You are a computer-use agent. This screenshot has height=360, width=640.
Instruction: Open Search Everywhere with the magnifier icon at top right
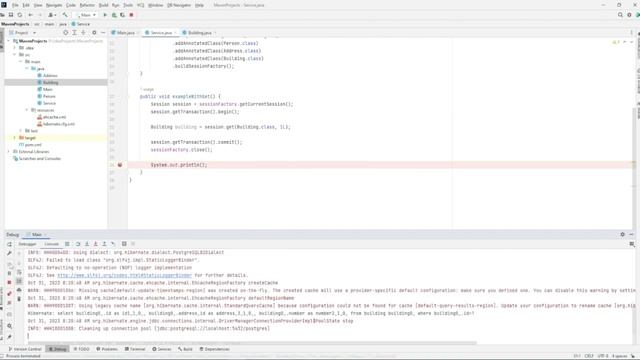tap(620, 15)
